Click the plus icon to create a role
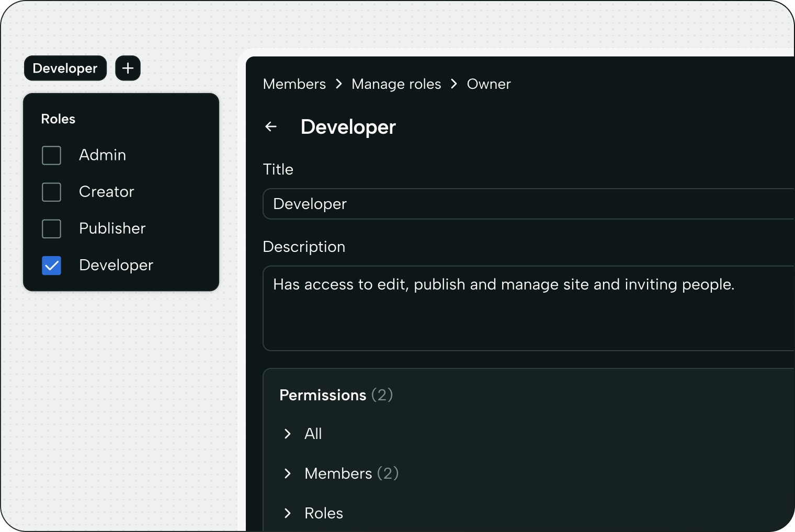Screen dimensions: 795x532 click(x=128, y=68)
